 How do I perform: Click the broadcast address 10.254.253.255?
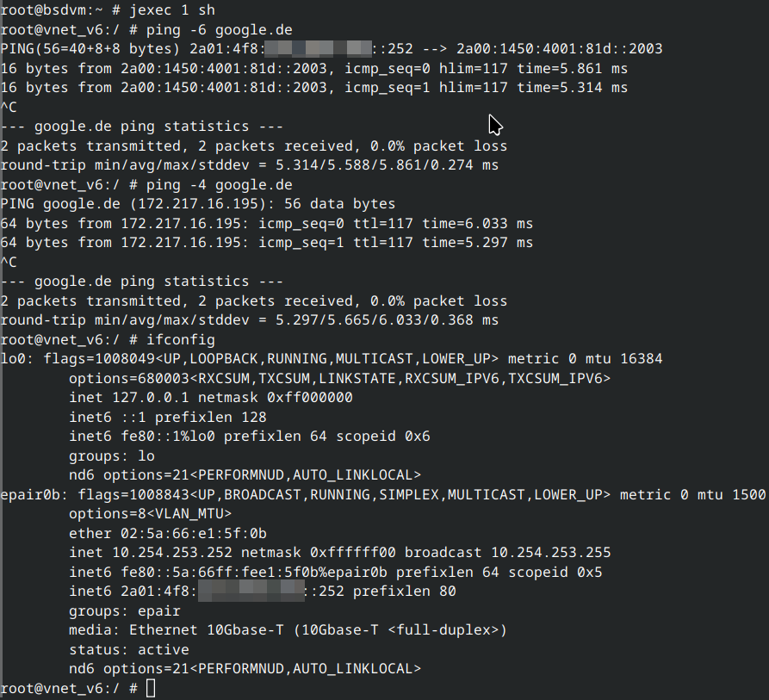pyautogui.click(x=551, y=553)
